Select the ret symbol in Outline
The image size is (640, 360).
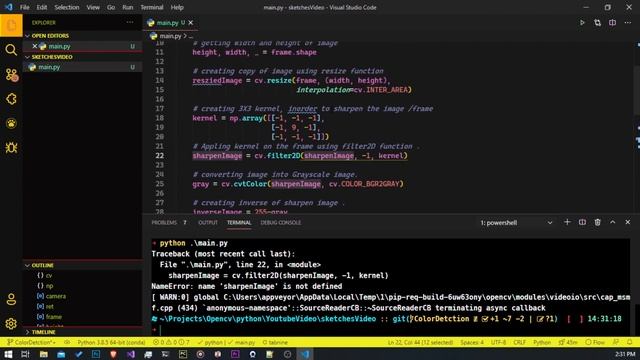(49, 306)
